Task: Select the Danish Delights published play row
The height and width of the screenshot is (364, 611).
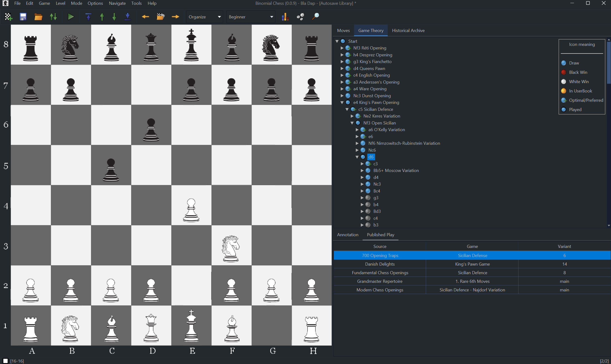Action: (380, 264)
